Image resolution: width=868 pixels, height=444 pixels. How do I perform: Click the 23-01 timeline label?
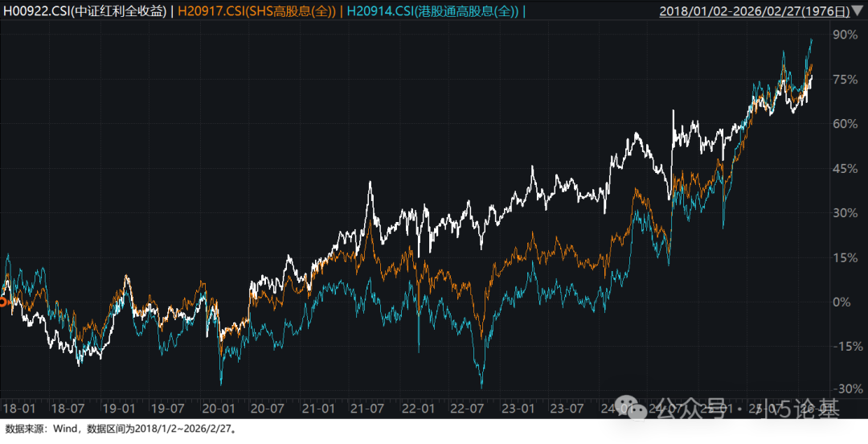[517, 409]
